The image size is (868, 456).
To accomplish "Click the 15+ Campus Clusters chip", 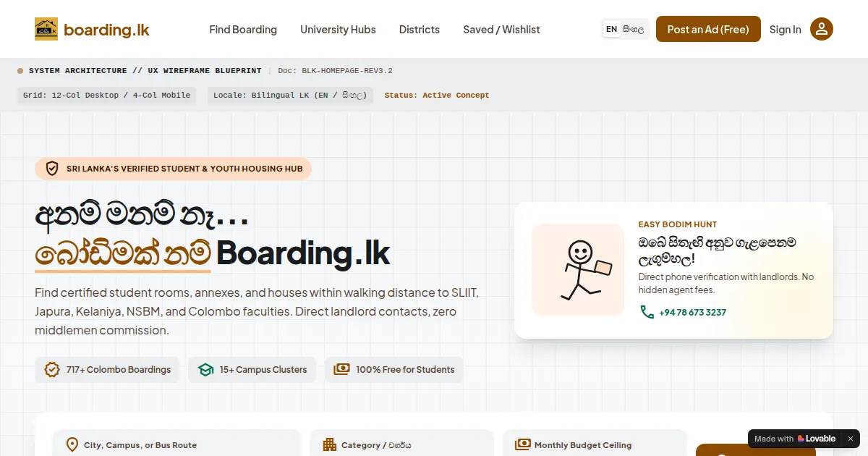I will click(x=252, y=369).
